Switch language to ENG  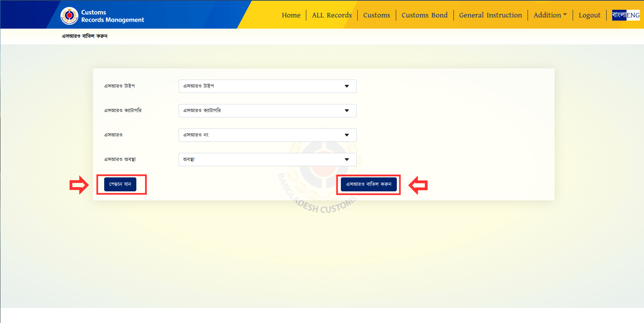pos(633,15)
